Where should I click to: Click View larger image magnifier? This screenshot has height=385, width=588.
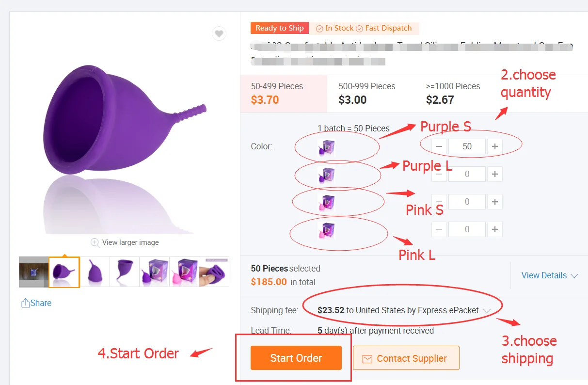tap(95, 242)
